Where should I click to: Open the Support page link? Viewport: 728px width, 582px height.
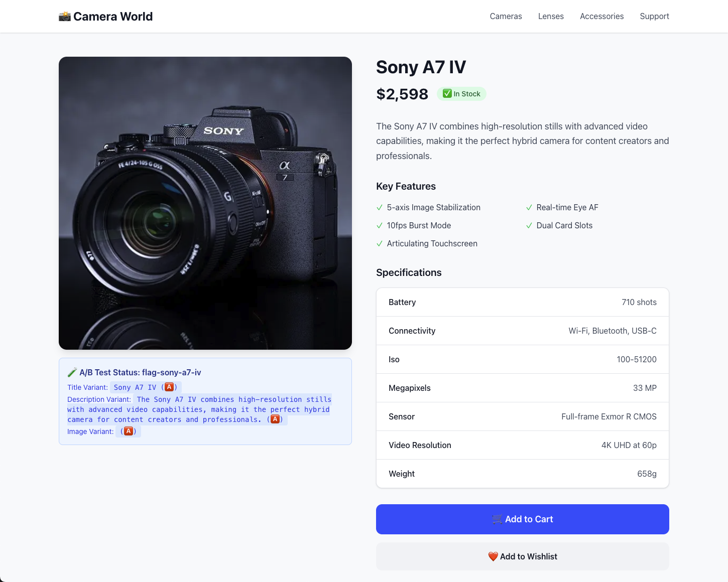coord(655,17)
